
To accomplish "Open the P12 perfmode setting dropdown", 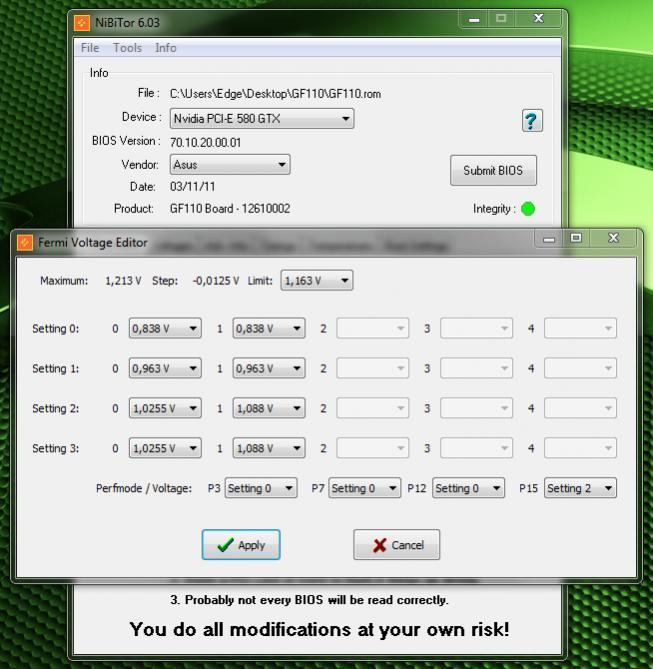I will pos(468,488).
